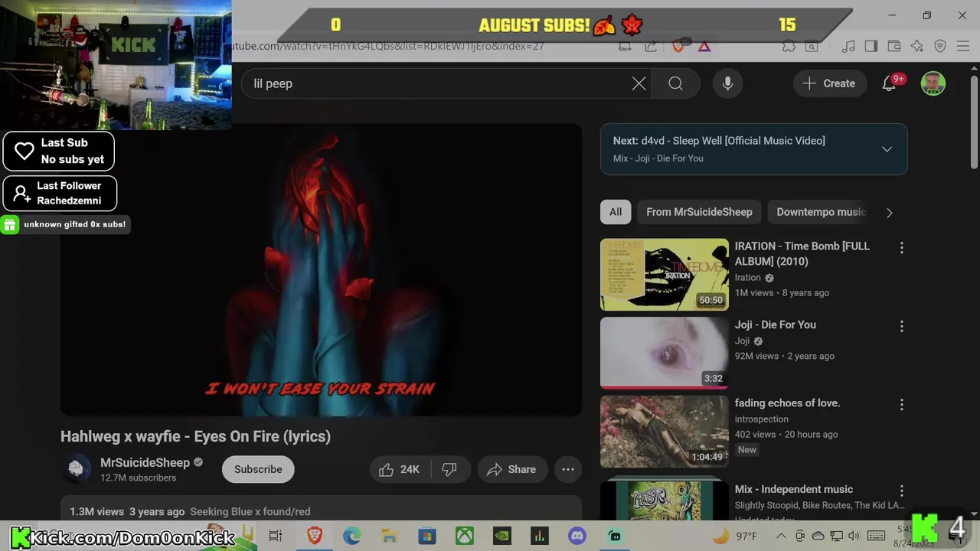This screenshot has width=980, height=551.
Task: Click the introspection channel name
Action: pyautogui.click(x=761, y=419)
